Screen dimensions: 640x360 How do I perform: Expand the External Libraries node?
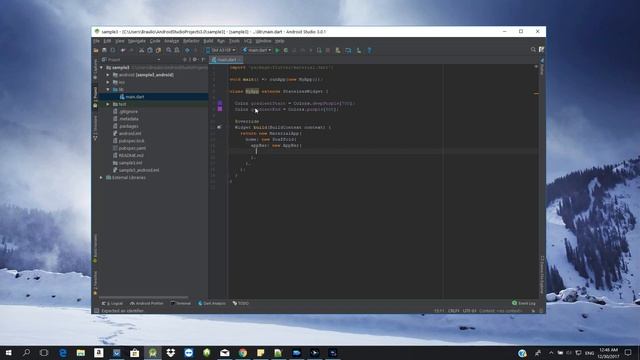(101, 178)
